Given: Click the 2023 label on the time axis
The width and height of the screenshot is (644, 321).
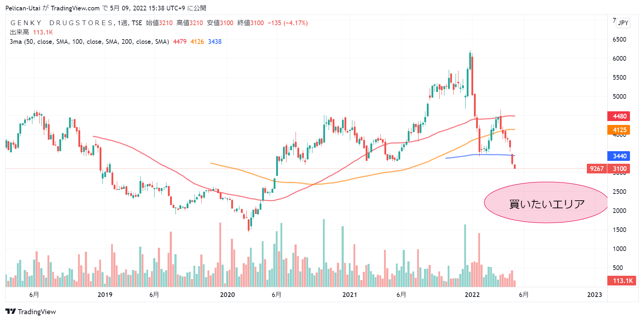Looking at the screenshot, I should tap(594, 295).
